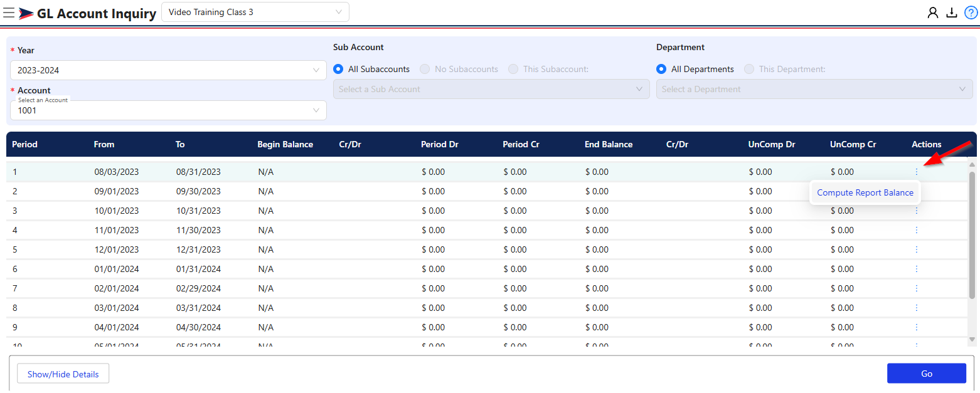Open the help question mark icon
Image resolution: width=980 pixels, height=393 pixels.
pyautogui.click(x=971, y=13)
